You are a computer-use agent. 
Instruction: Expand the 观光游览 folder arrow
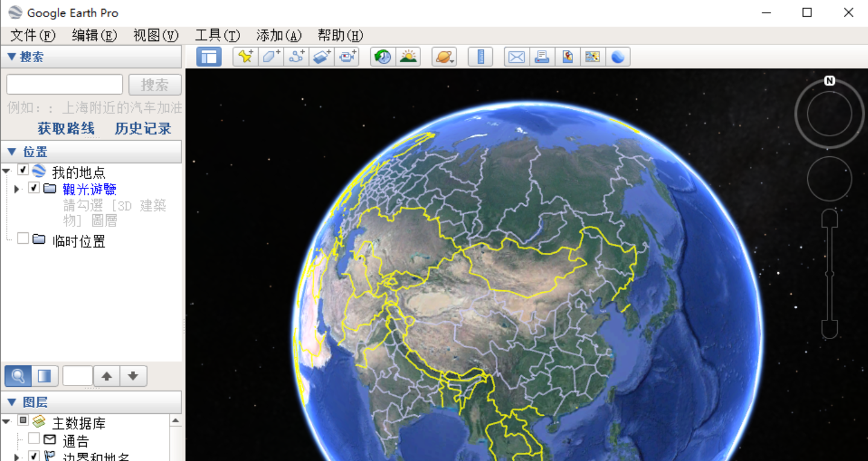click(17, 189)
